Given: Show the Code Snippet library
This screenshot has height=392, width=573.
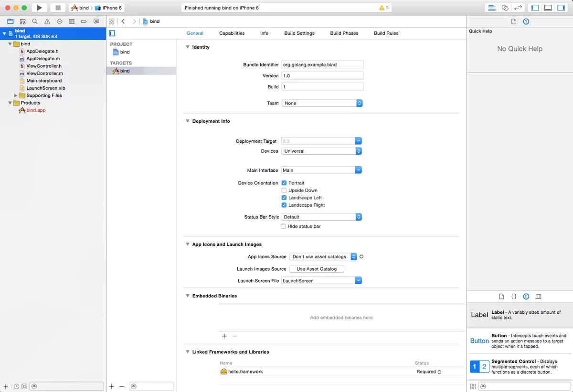Looking at the screenshot, I should point(514,297).
